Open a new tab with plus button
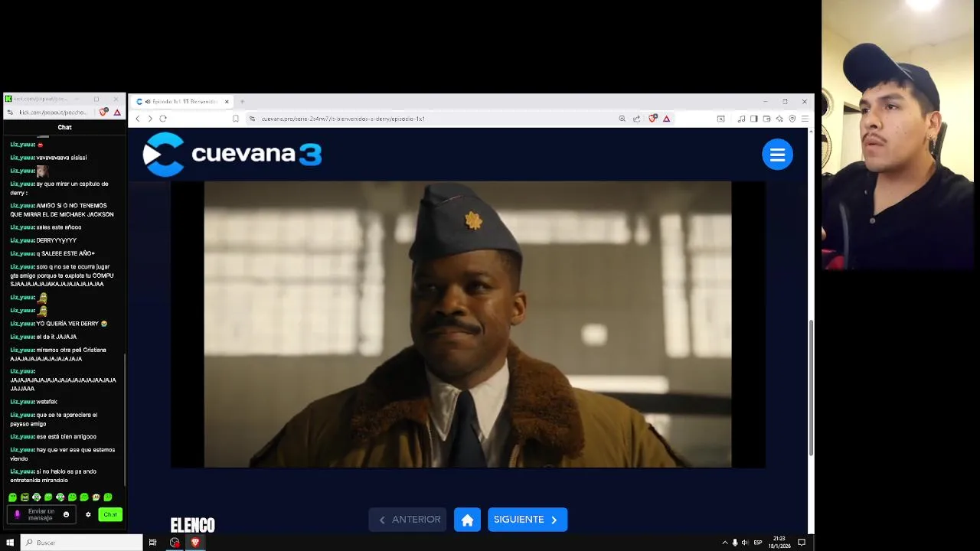 (242, 102)
